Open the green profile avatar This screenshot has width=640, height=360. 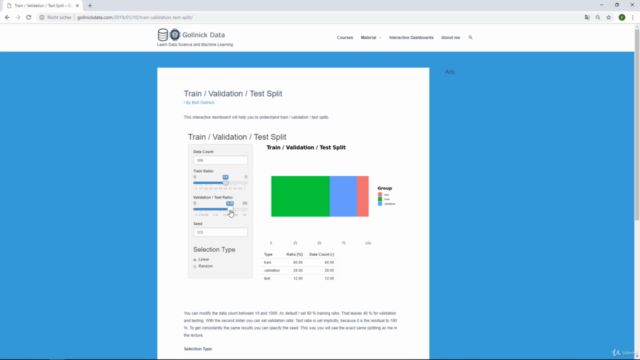(x=622, y=18)
